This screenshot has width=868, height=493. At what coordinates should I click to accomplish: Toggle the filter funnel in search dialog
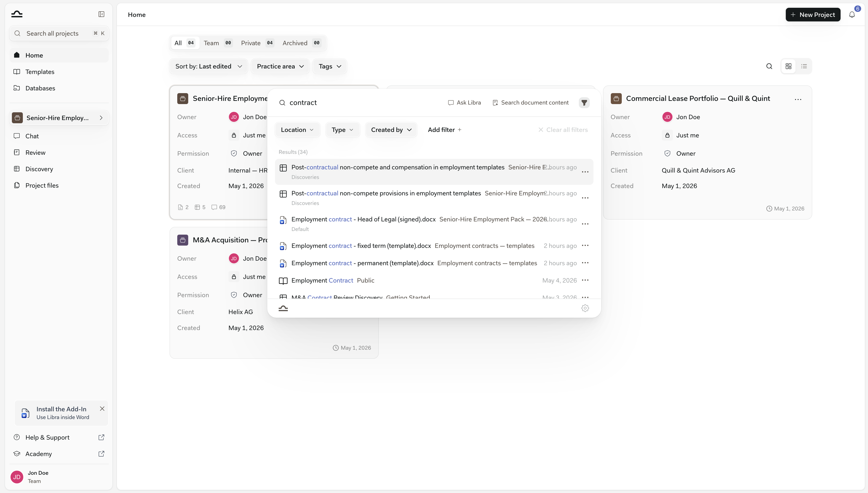pyautogui.click(x=584, y=103)
